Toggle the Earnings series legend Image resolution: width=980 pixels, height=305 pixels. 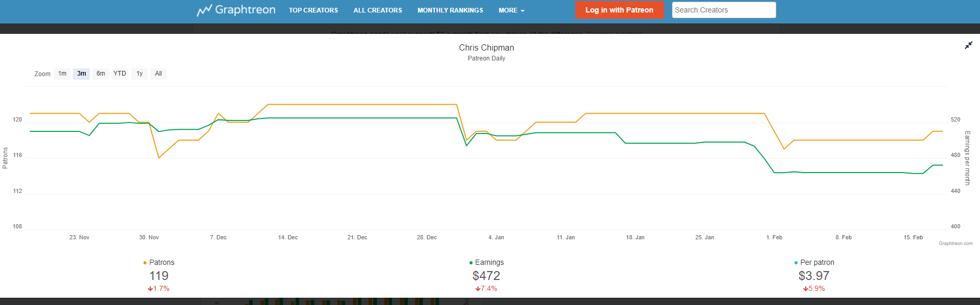click(x=486, y=262)
